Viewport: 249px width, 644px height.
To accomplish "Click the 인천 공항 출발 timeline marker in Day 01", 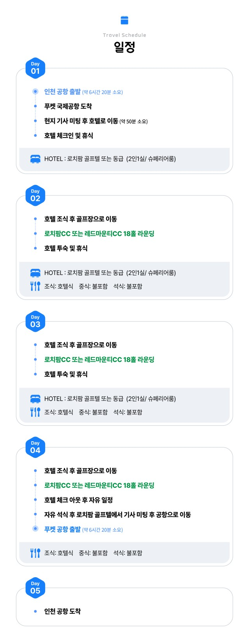I will coord(35,92).
